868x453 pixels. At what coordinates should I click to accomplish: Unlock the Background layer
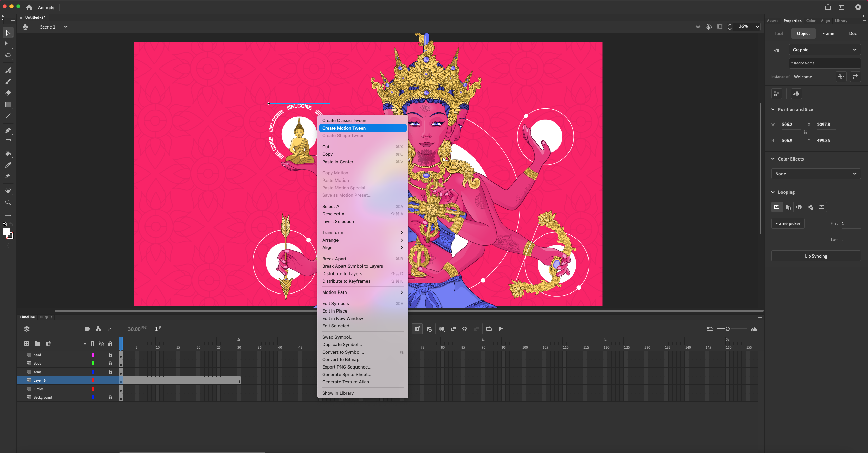110,397
